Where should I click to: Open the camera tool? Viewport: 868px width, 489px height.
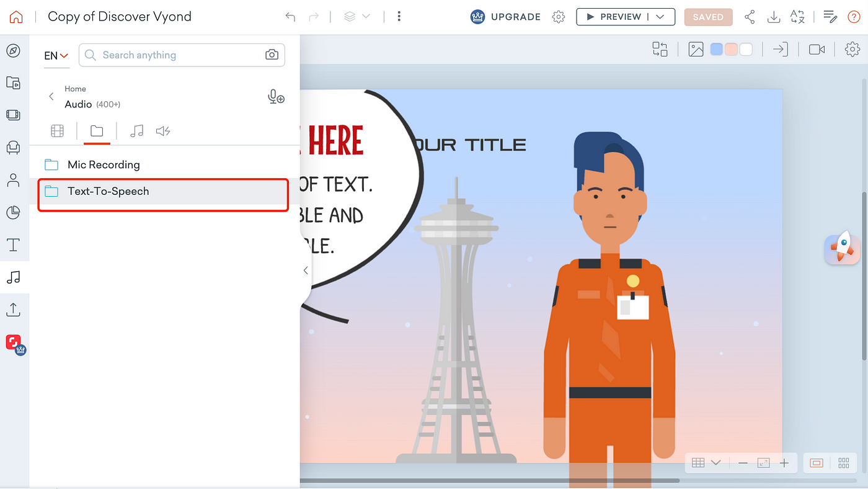817,49
